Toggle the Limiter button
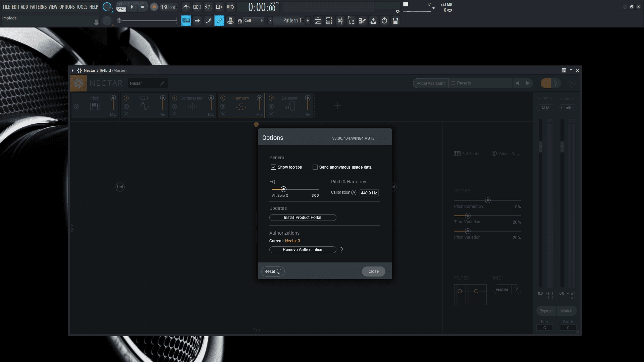The width and height of the screenshot is (644, 362). (x=567, y=108)
